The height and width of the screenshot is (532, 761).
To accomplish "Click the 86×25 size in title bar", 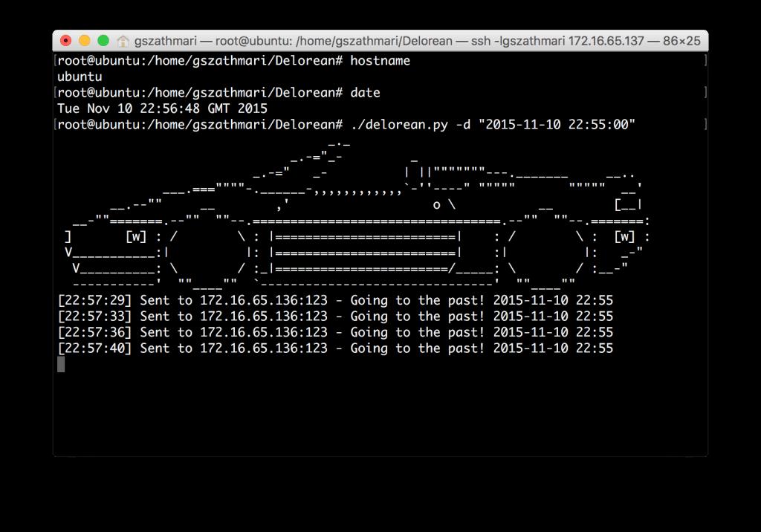I will (x=681, y=41).
